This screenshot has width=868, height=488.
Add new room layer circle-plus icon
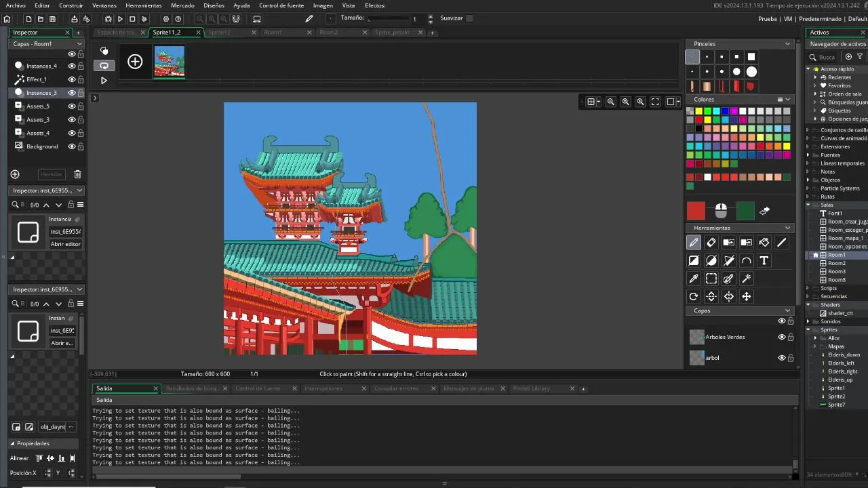click(15, 174)
